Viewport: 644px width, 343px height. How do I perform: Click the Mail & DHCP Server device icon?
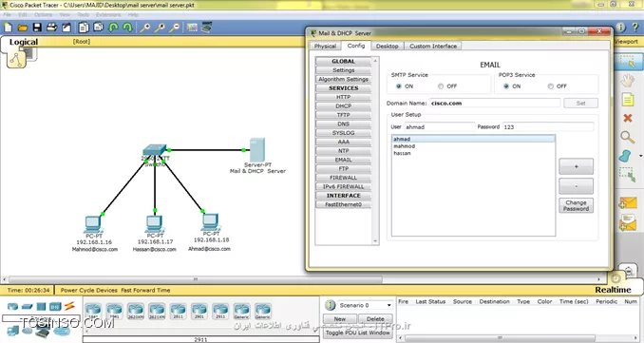[257, 150]
